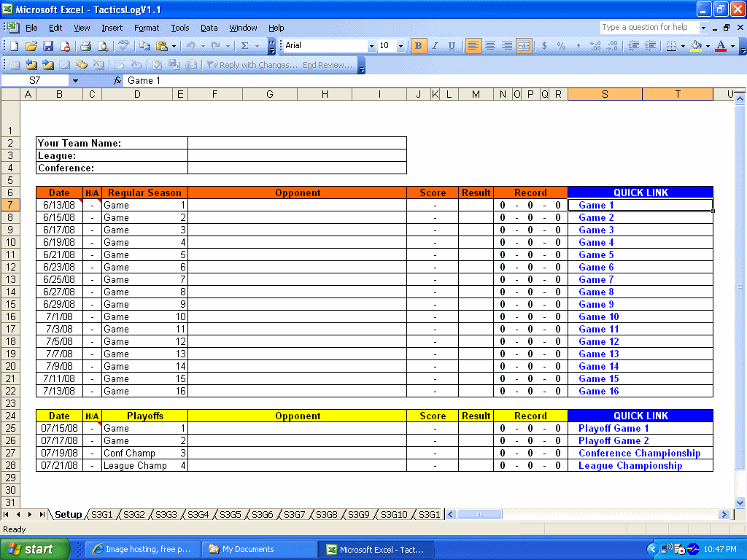The image size is (747, 560).
Task: Open the font size dropdown
Action: (x=400, y=46)
